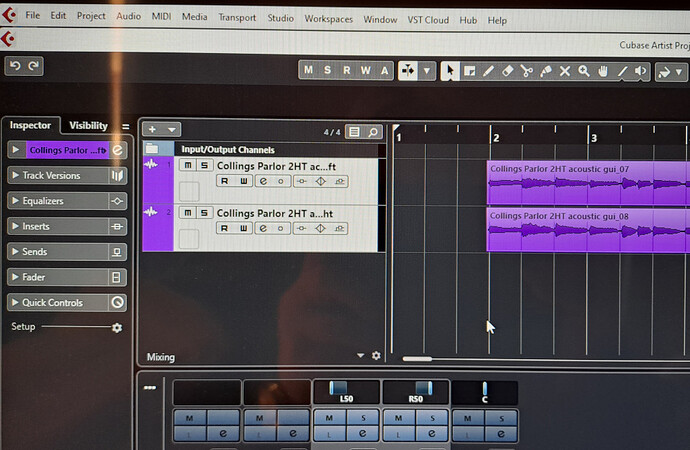Switch to the Visibility tab
The image size is (690, 450).
coord(88,126)
